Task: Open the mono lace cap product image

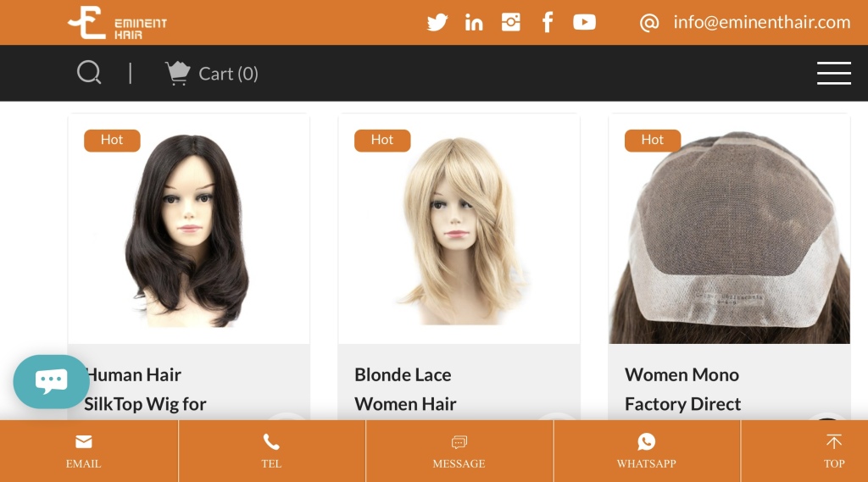Action: click(x=729, y=229)
